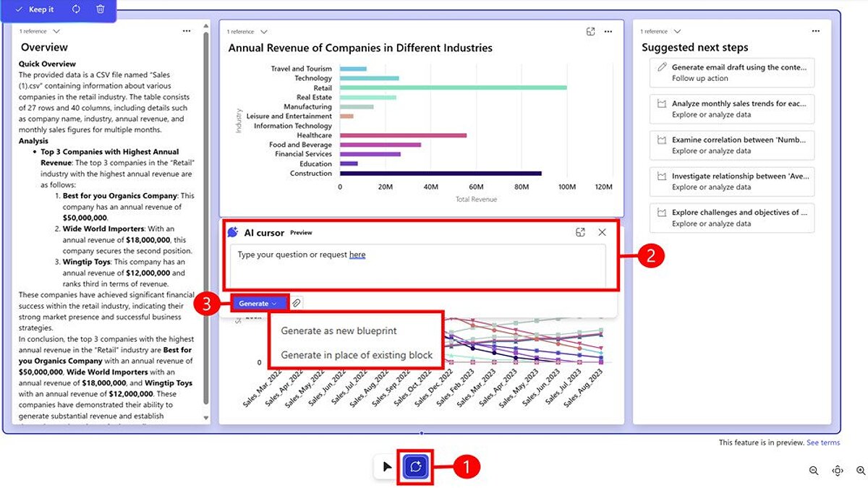Click the fit-to-view center icon
Viewport: 868px width, 488px height.
[838, 471]
